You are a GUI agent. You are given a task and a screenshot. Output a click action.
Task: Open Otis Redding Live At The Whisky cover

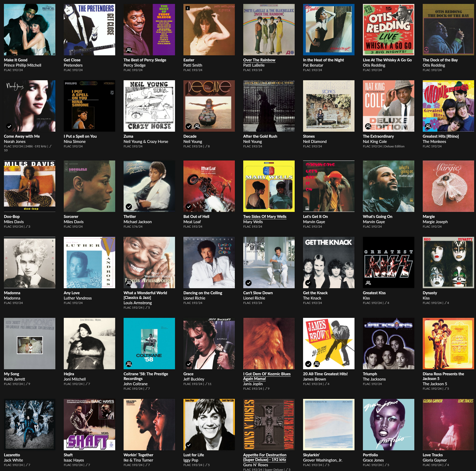pyautogui.click(x=389, y=30)
